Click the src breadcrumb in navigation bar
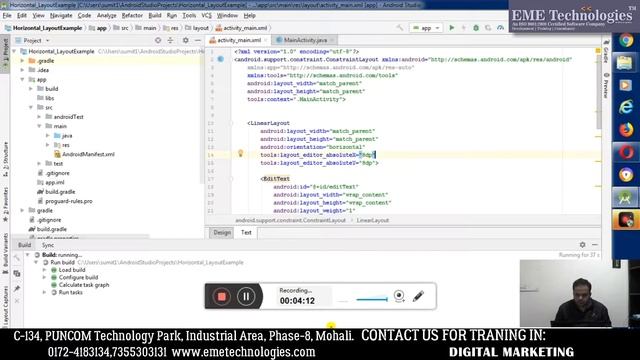 (124, 28)
